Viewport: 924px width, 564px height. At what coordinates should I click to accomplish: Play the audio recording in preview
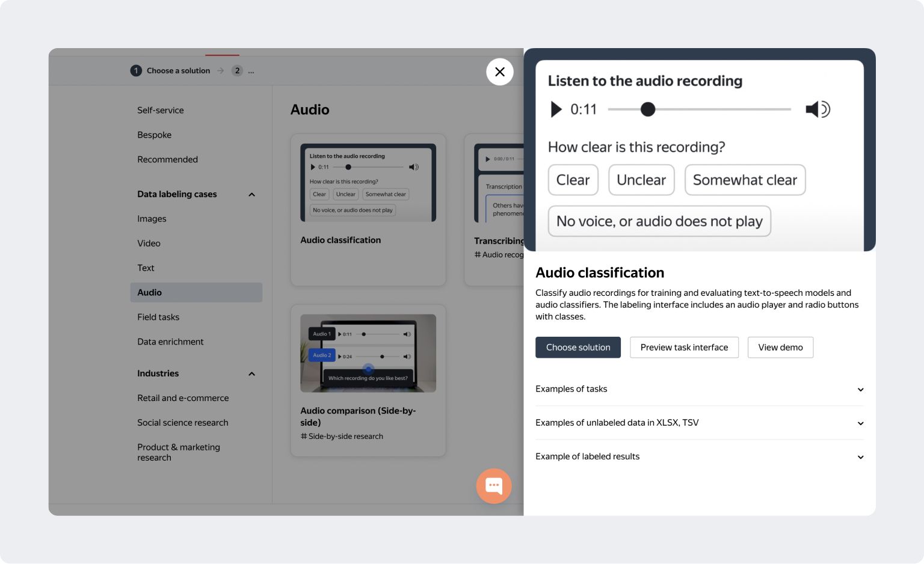pyautogui.click(x=556, y=109)
